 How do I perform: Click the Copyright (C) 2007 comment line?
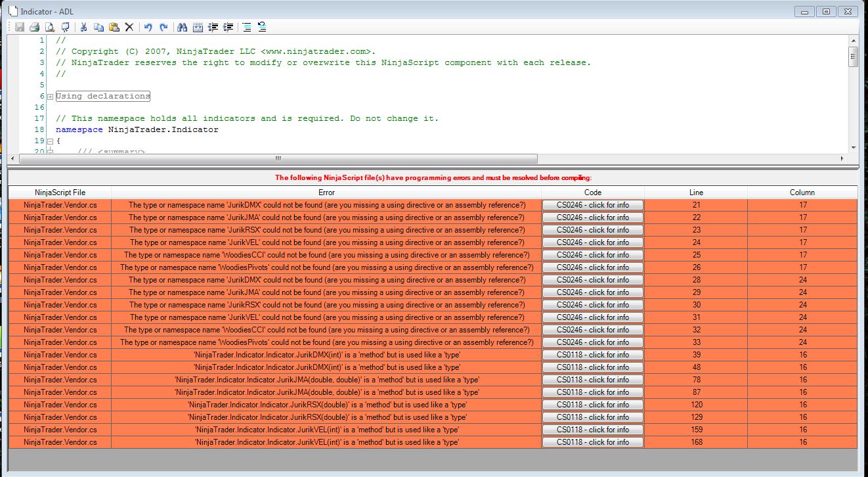point(216,51)
